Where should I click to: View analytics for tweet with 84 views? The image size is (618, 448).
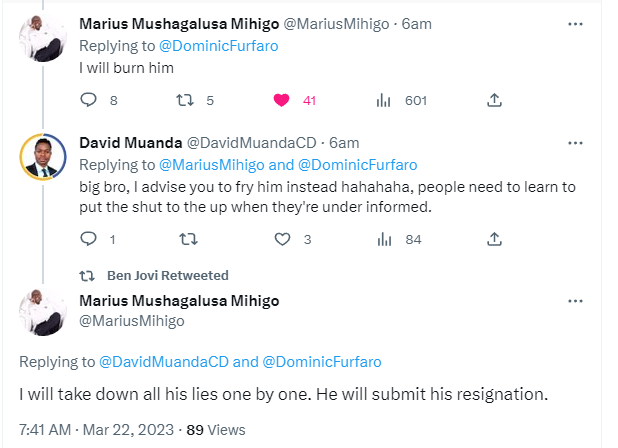pos(383,239)
